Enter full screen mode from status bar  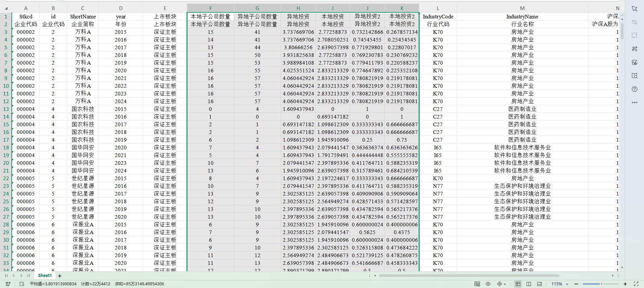point(636,284)
